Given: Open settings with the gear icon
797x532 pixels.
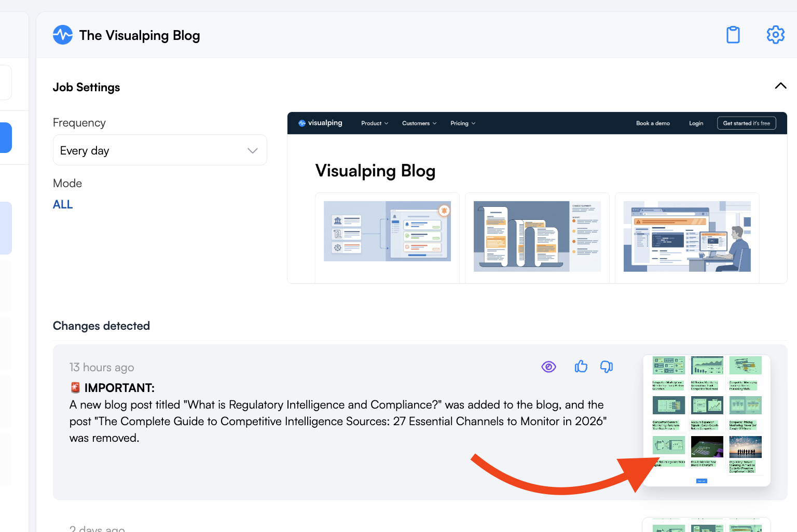Looking at the screenshot, I should pos(776,35).
